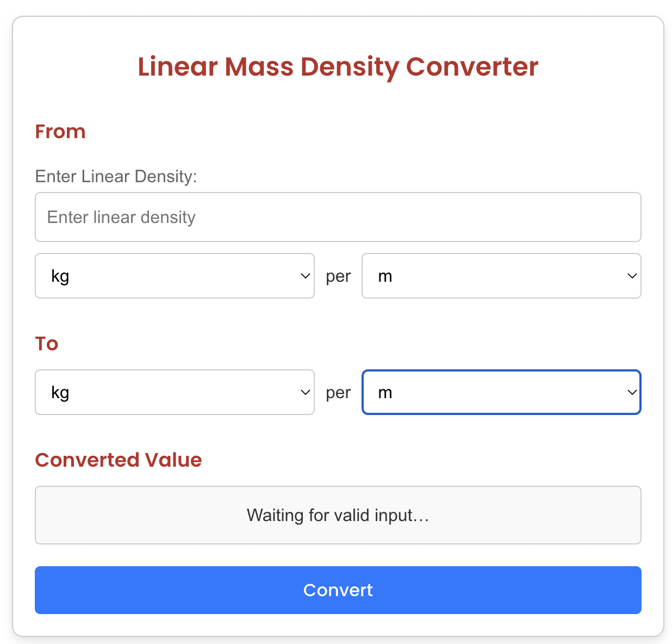
Task: Click the From section heading
Action: pos(60,131)
